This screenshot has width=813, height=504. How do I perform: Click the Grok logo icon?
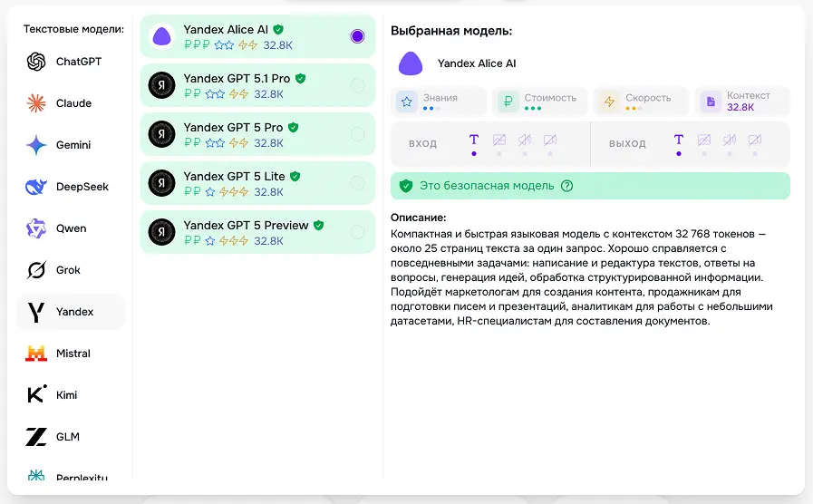point(36,270)
